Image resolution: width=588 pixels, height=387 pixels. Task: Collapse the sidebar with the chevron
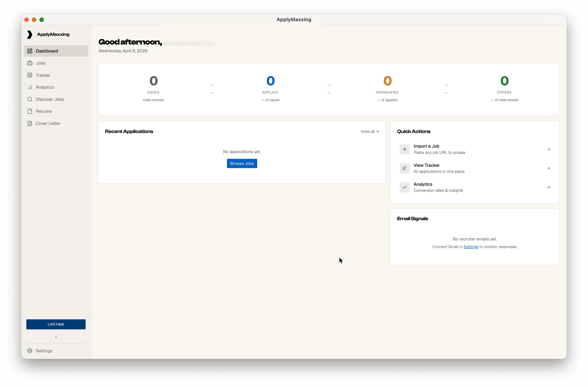56,337
